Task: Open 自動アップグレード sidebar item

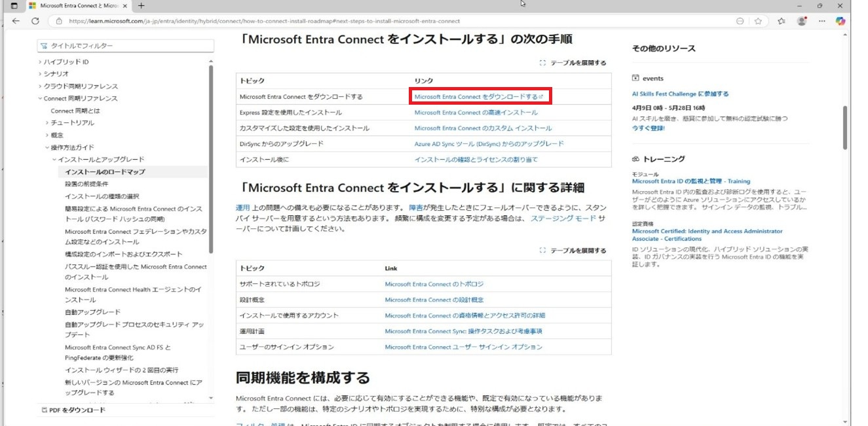Action: 92,312
